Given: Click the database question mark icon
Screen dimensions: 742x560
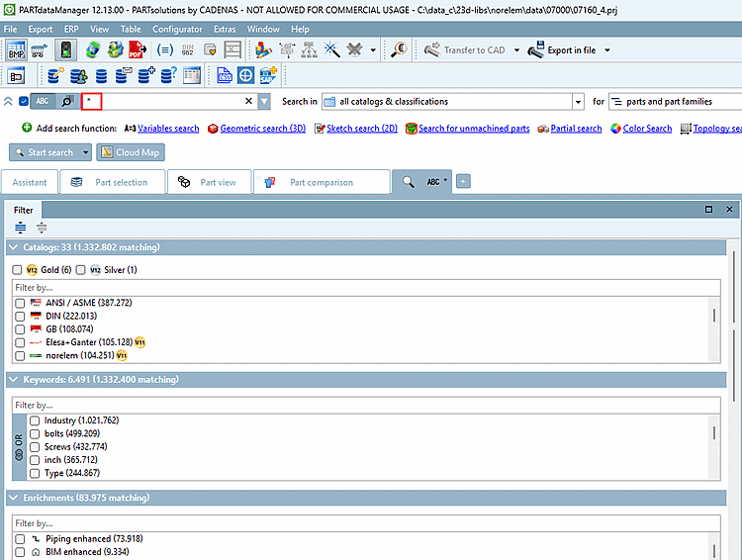Looking at the screenshot, I should coord(168,75).
